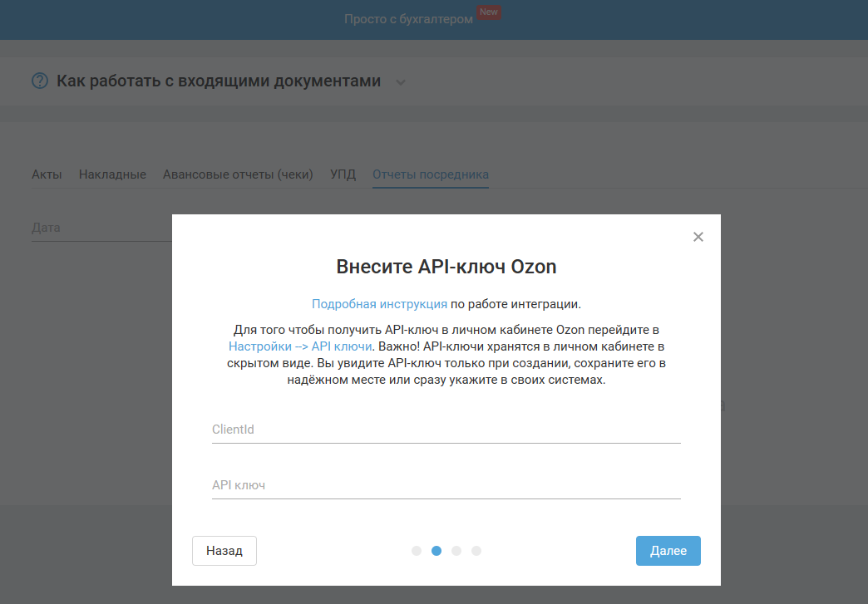Open the Акты tab
Image resolution: width=868 pixels, height=604 pixels.
coord(47,174)
